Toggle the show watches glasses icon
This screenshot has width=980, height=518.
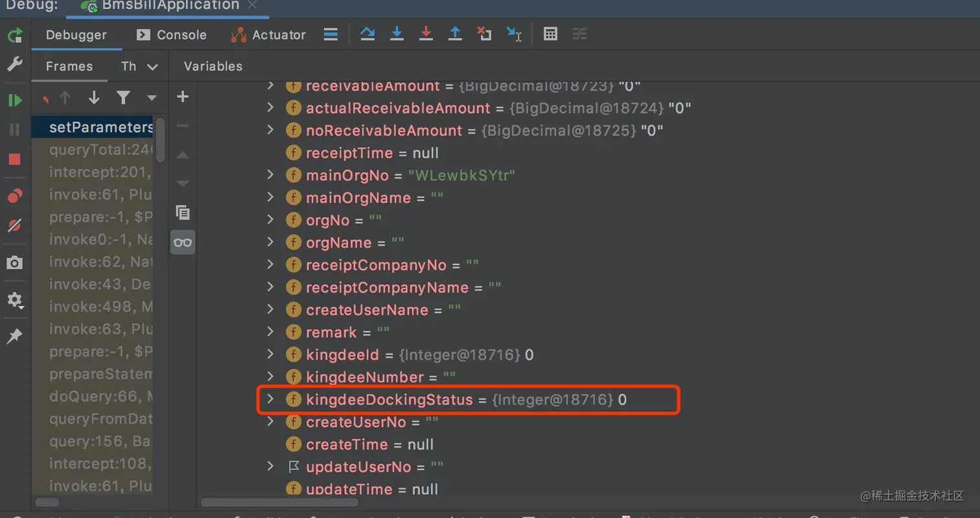pos(183,242)
